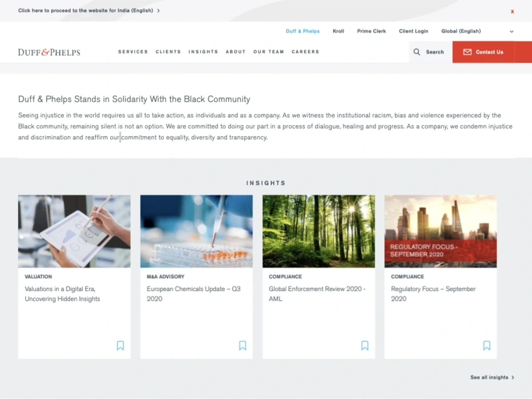The width and height of the screenshot is (532, 399).
Task: Click the INSIGHTS section heading
Action: pyautogui.click(x=266, y=183)
